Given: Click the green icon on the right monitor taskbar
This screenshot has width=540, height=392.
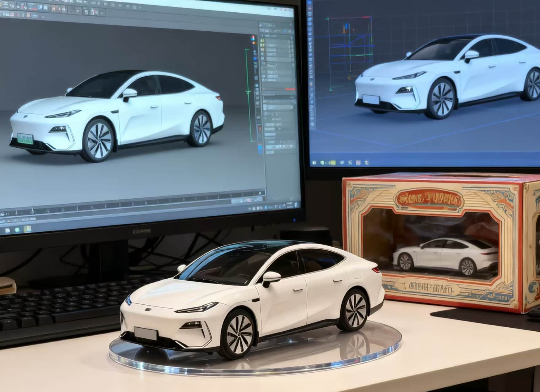Looking at the screenshot, I should click(x=333, y=162).
